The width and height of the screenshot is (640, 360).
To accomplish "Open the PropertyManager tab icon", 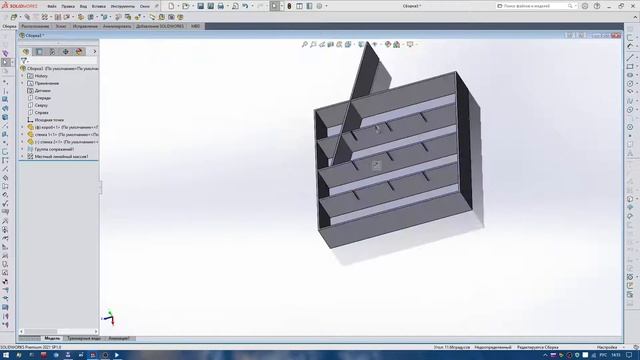I will point(39,52).
